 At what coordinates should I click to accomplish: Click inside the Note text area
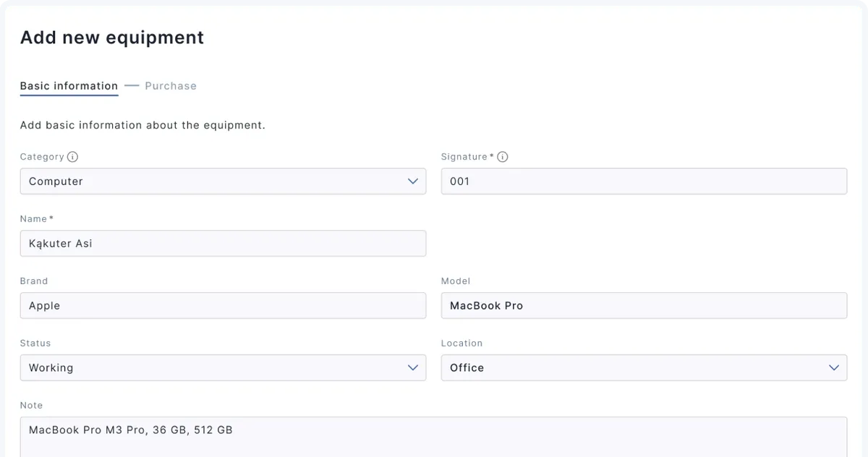pos(433,436)
